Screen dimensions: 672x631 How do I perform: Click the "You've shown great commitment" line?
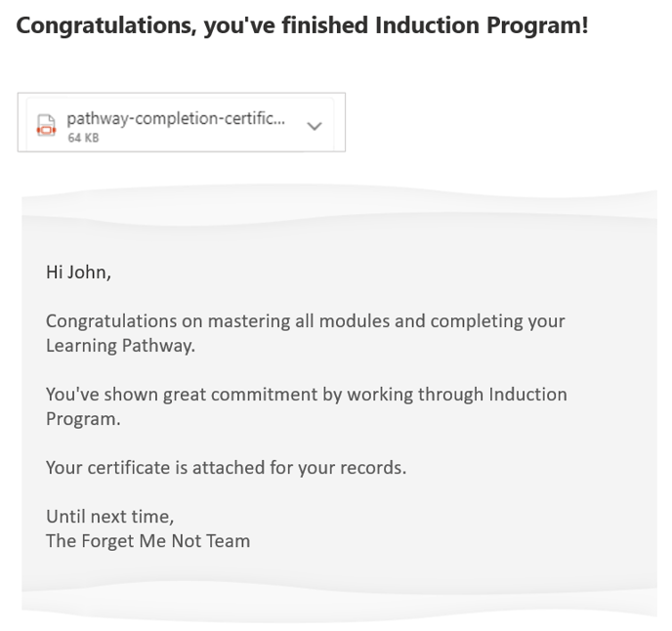(306, 395)
